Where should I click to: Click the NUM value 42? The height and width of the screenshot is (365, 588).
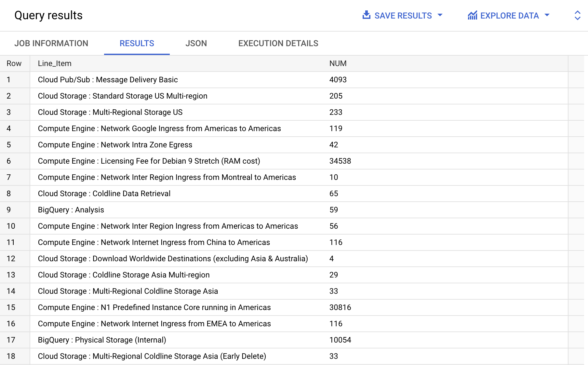[334, 145]
